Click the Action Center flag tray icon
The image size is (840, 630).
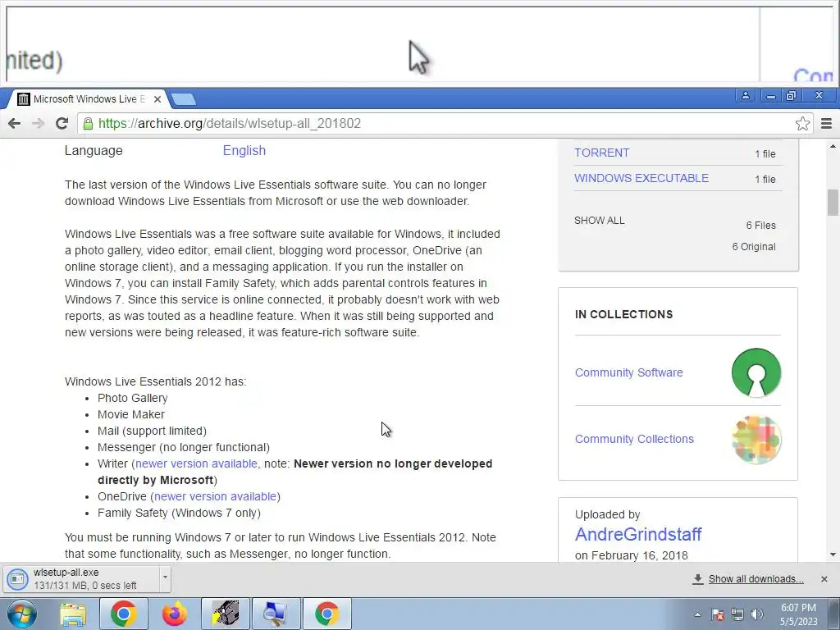[x=717, y=614]
